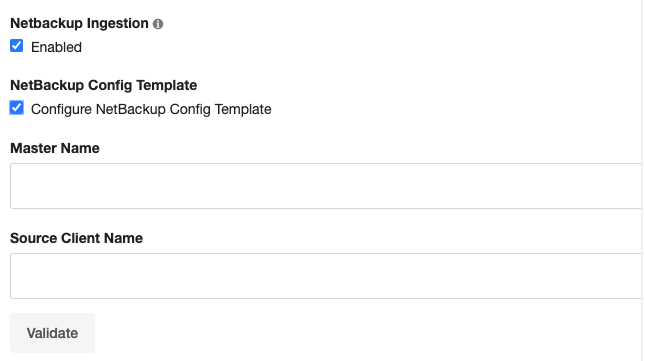Click the Master Name field label

tap(55, 148)
